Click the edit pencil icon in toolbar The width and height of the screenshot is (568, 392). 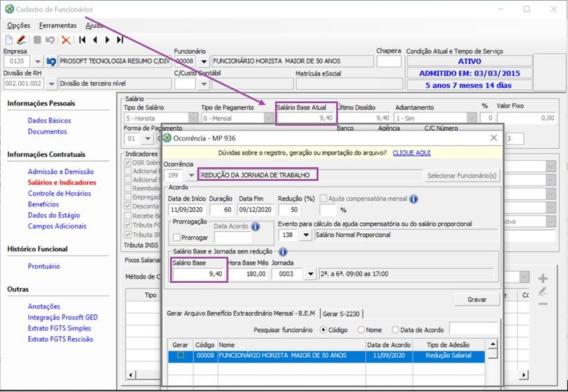coord(21,40)
